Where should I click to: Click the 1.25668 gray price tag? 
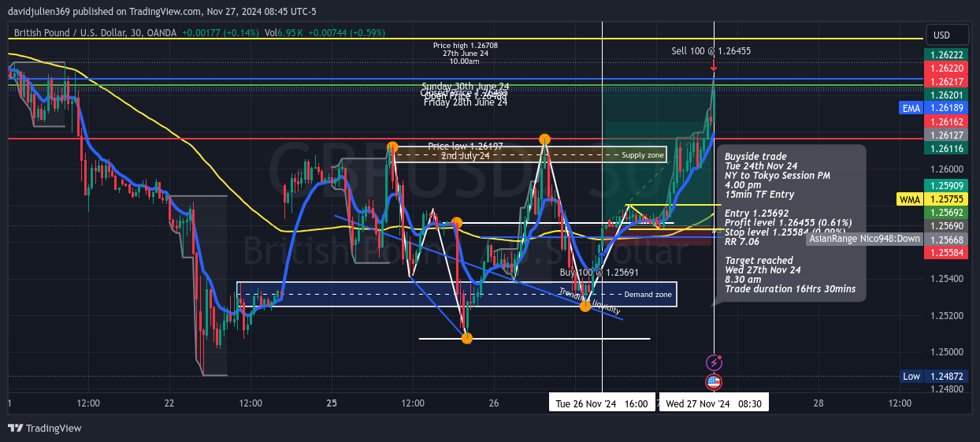[946, 240]
